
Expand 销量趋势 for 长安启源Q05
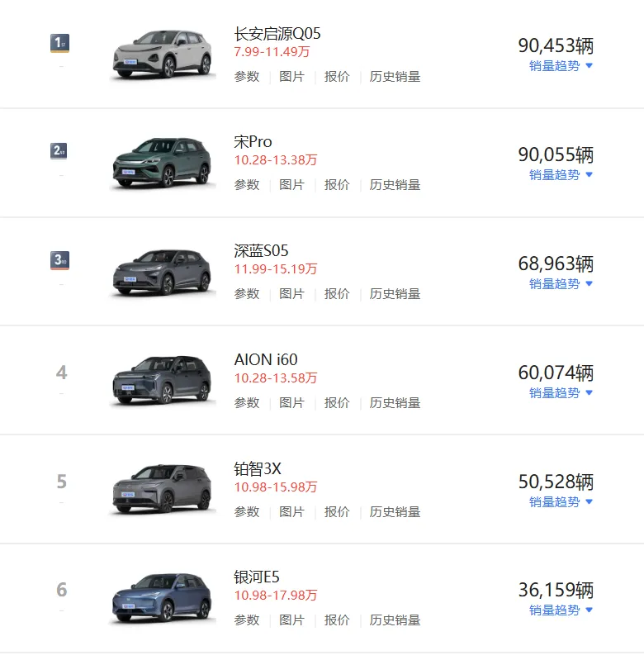pyautogui.click(x=561, y=66)
